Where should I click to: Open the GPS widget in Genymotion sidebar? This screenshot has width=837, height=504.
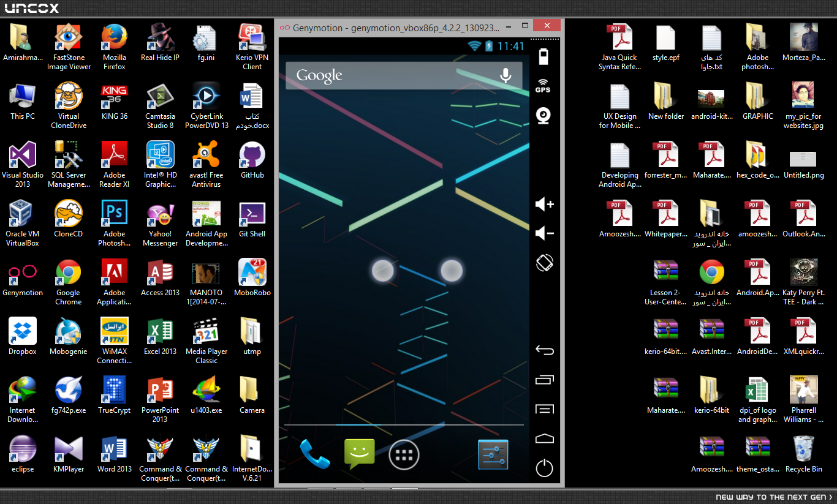pos(543,86)
